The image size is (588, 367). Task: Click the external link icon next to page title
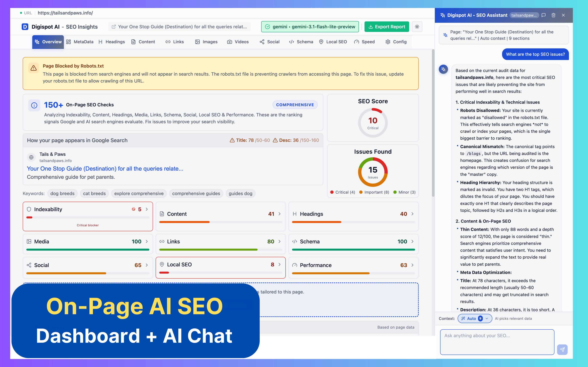[x=114, y=27]
